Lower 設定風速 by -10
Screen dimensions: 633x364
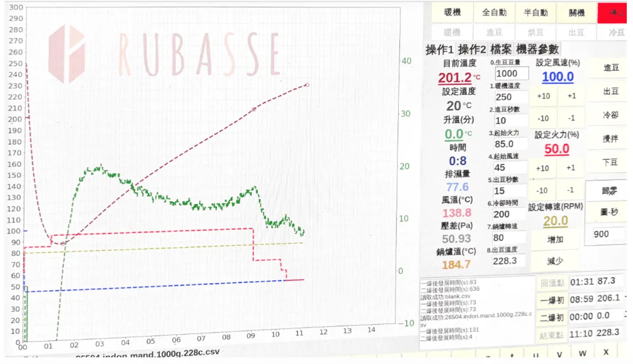(x=543, y=118)
